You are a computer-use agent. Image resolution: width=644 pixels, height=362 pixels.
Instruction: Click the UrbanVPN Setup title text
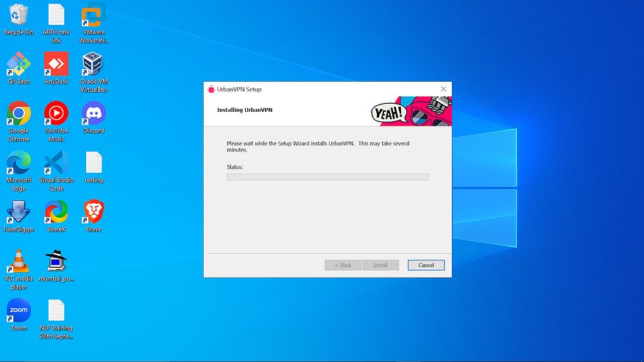tap(239, 89)
